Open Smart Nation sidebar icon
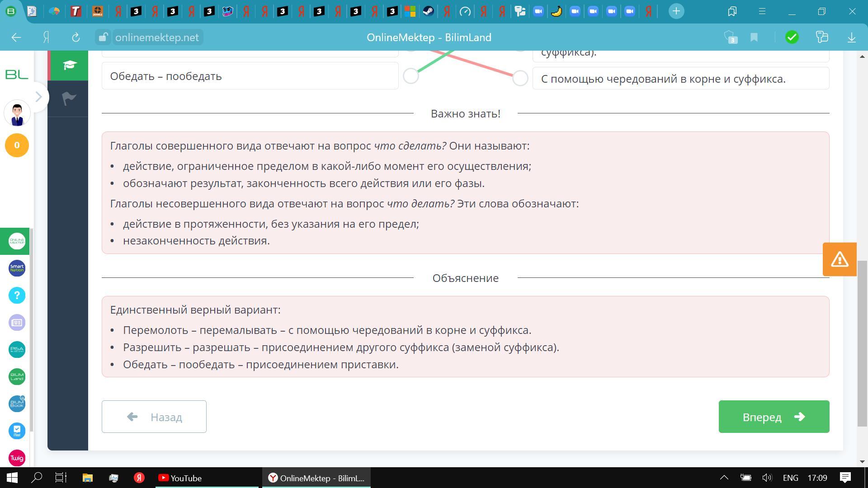Image resolution: width=868 pixels, height=488 pixels. point(17,268)
